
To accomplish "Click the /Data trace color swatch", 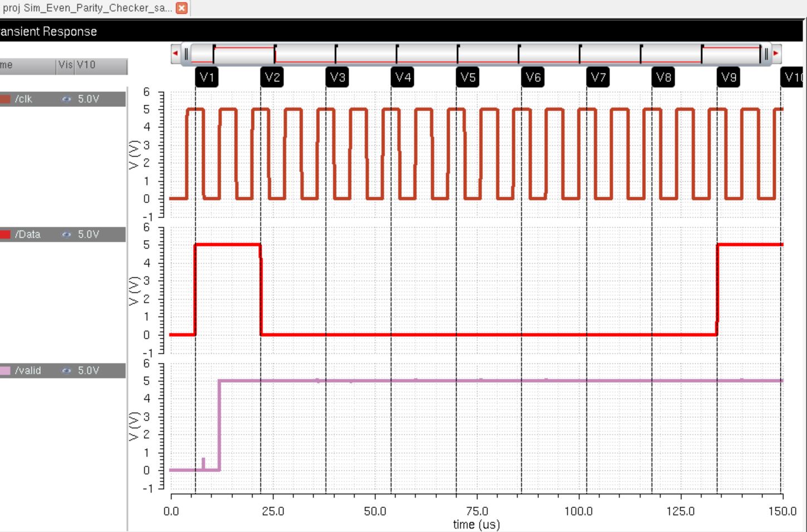I will point(5,235).
